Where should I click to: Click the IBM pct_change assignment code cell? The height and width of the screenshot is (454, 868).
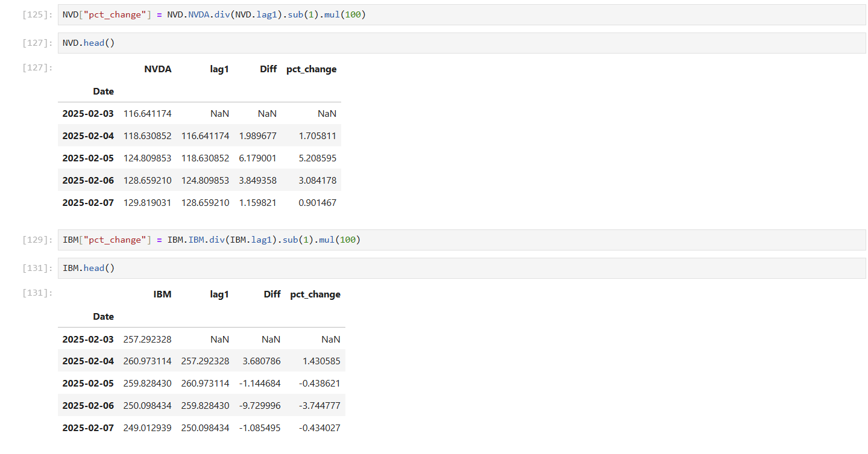pyautogui.click(x=462, y=240)
